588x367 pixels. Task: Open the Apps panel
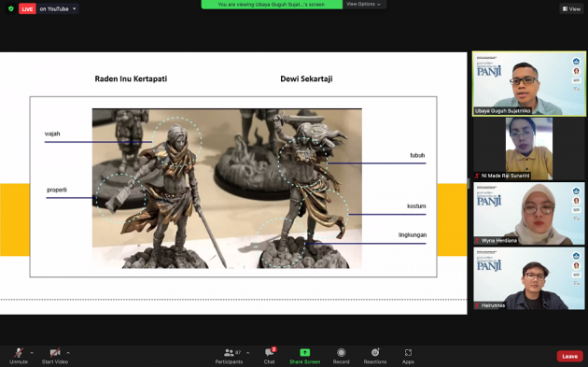pos(408,356)
